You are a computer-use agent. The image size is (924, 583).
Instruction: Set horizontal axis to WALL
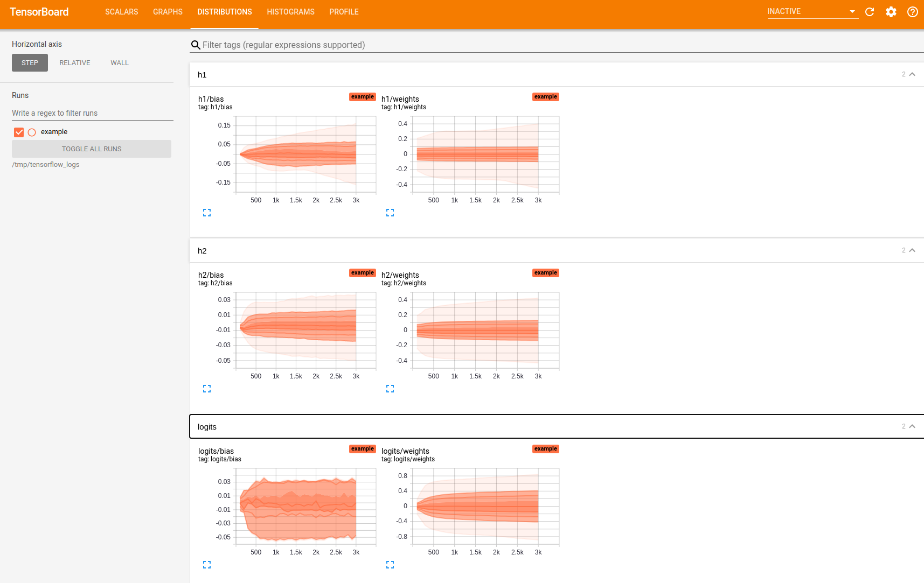pos(120,63)
